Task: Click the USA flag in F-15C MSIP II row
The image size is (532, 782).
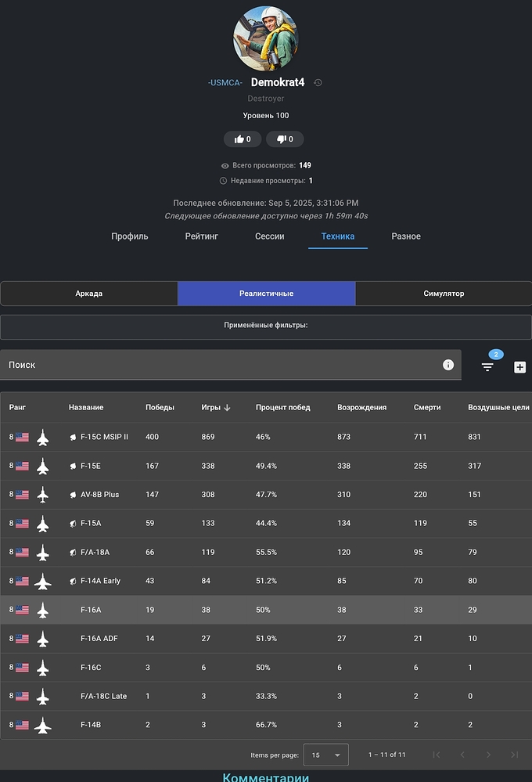Action: (x=22, y=438)
